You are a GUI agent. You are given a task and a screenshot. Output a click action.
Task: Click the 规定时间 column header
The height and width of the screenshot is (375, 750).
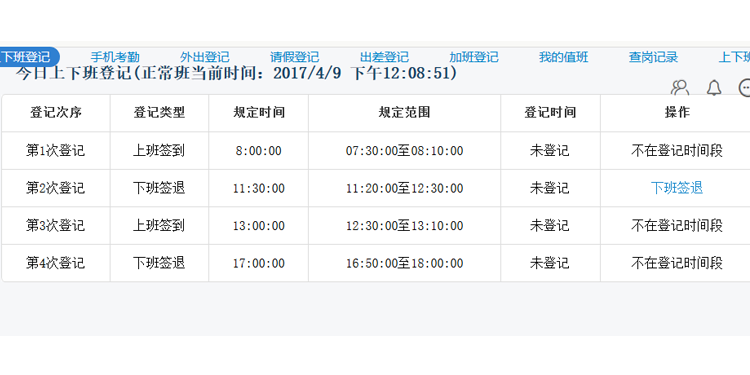pos(259,113)
